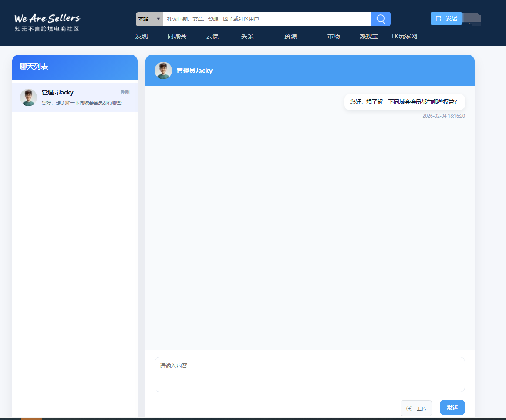Open the 本站 search scope dropdown
Viewport: 506px width, 420px height.
point(149,19)
